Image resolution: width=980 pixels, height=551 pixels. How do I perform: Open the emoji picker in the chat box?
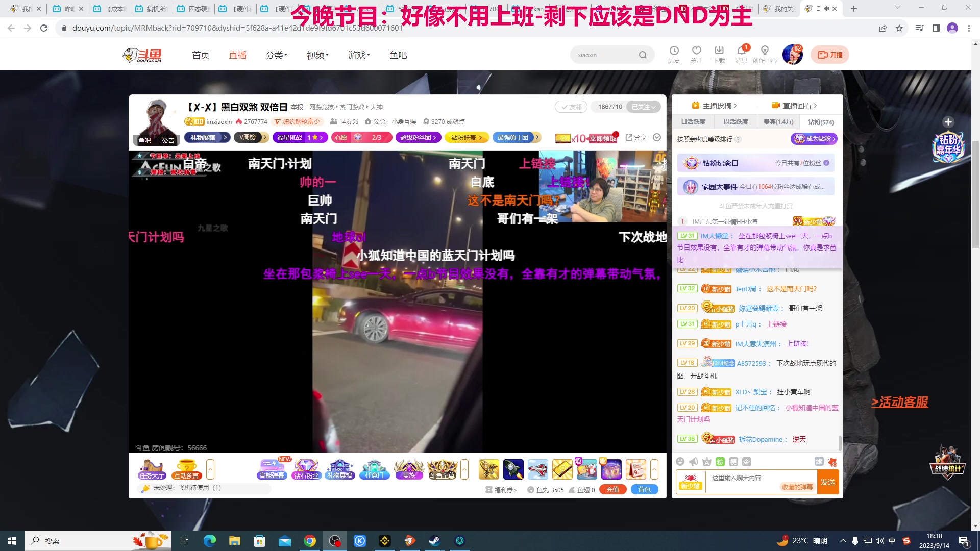point(680,462)
